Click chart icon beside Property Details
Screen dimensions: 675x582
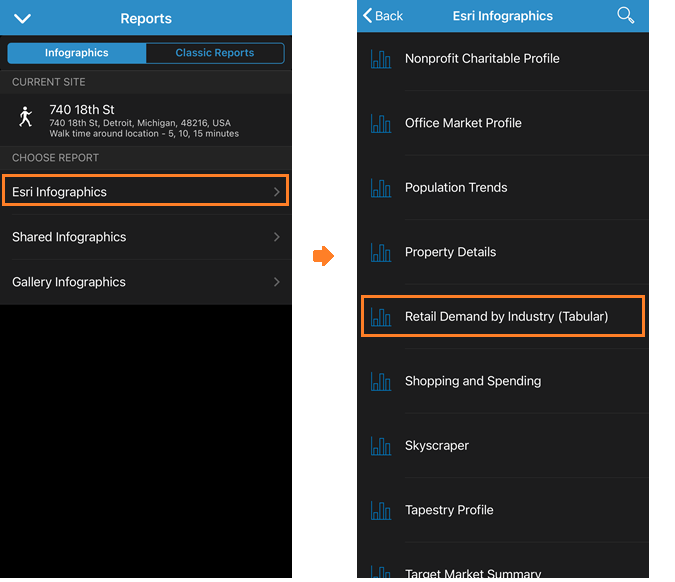click(381, 253)
